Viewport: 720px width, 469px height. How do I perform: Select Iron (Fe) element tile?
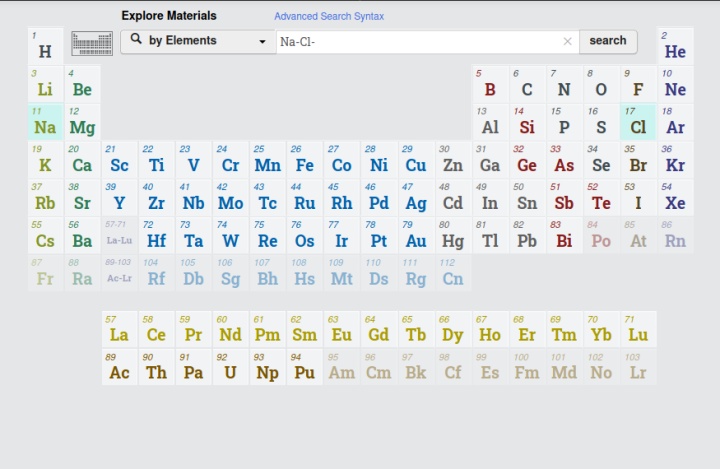pyautogui.click(x=305, y=160)
